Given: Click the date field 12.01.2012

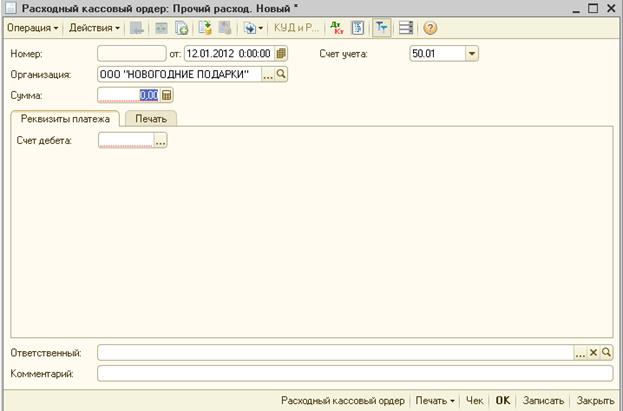Looking at the screenshot, I should point(229,54).
